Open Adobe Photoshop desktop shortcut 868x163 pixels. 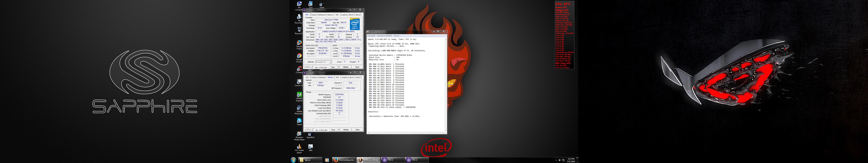click(299, 110)
